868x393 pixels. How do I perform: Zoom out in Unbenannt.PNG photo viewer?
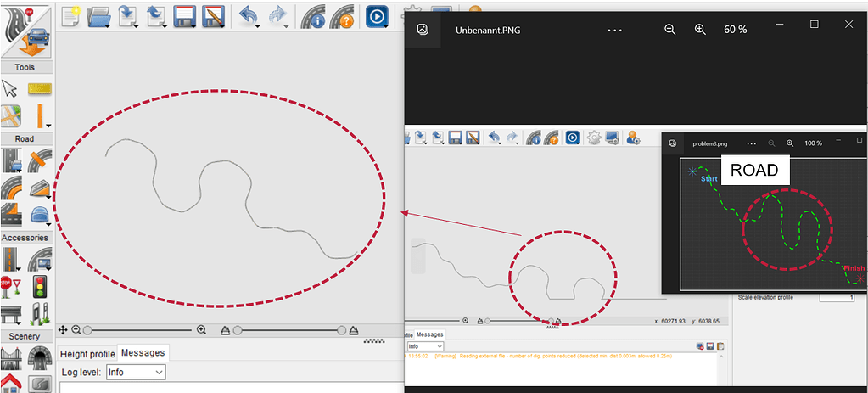point(669,30)
